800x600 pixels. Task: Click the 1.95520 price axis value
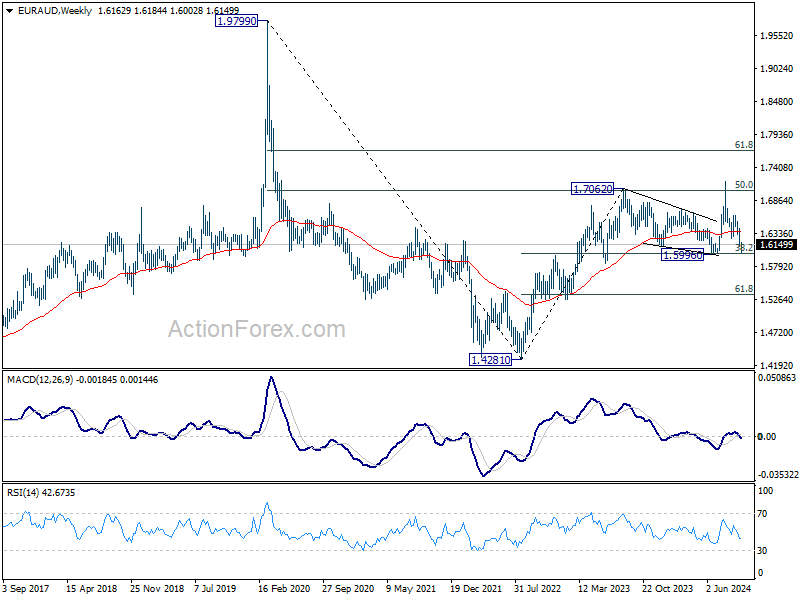point(777,36)
